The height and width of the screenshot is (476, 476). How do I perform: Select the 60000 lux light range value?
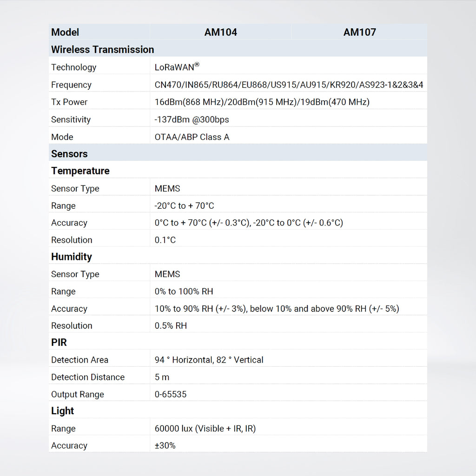205,429
